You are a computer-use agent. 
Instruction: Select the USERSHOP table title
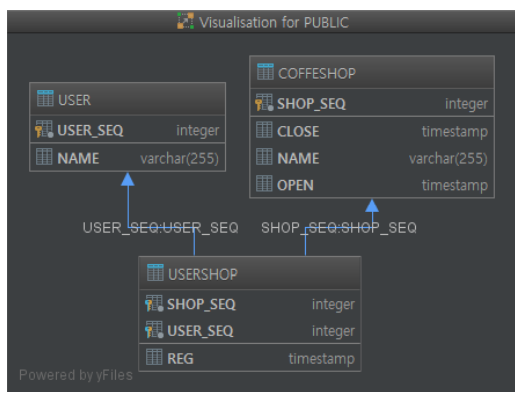tap(203, 274)
